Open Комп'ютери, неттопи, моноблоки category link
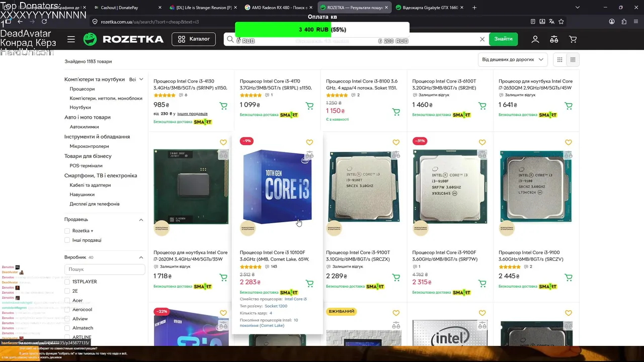 point(106,99)
